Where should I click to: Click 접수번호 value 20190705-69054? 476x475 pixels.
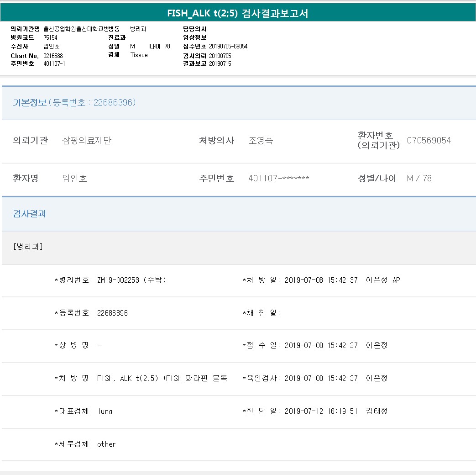[228, 47]
